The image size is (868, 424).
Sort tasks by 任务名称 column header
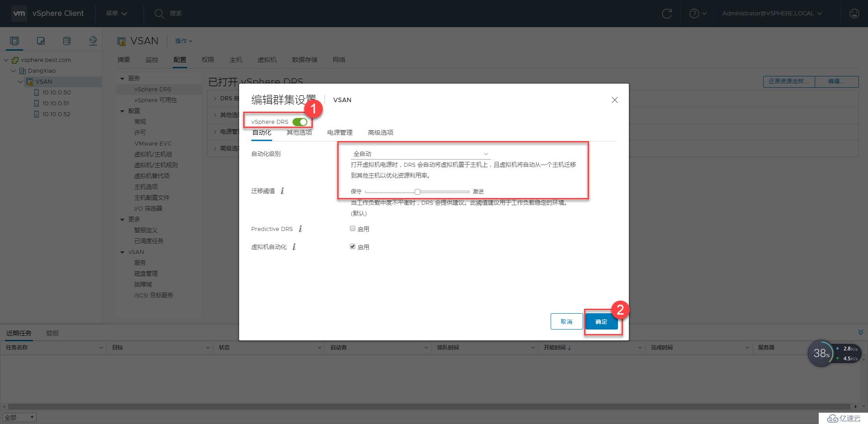(x=17, y=348)
